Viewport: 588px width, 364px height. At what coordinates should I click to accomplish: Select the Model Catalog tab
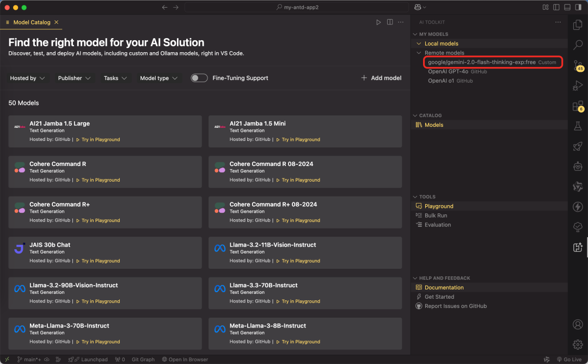coord(32,22)
